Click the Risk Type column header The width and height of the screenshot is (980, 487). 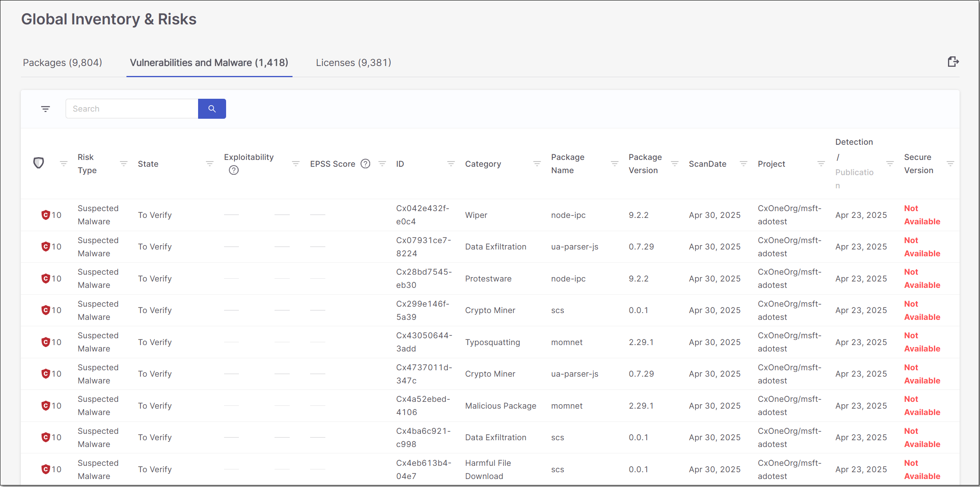87,164
